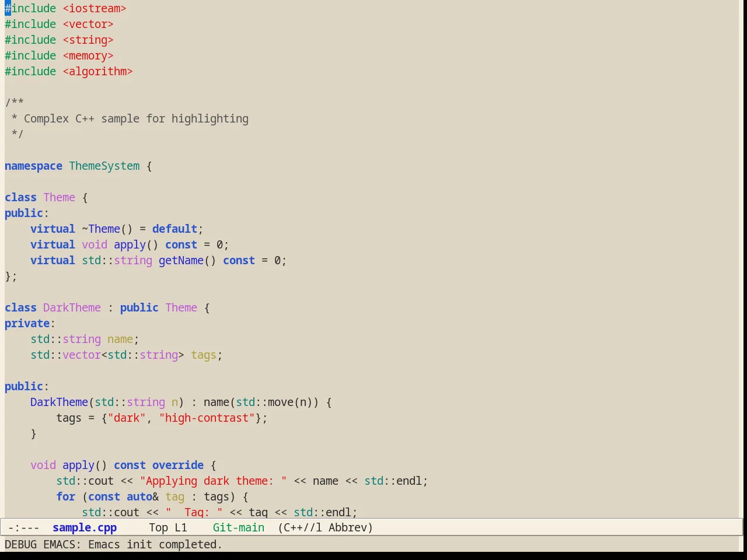Click the 'for' loop keyword
This screenshot has height=560, width=747.
65,497
